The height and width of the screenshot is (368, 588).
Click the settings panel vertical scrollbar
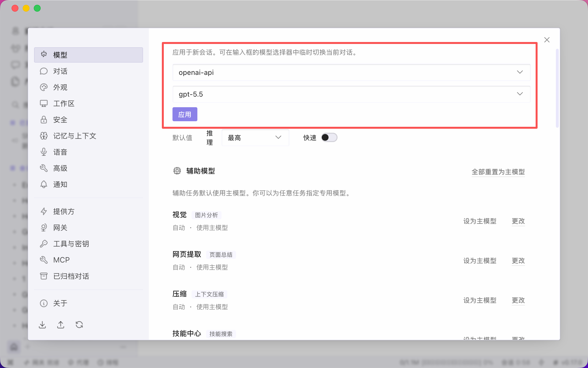pyautogui.click(x=557, y=88)
